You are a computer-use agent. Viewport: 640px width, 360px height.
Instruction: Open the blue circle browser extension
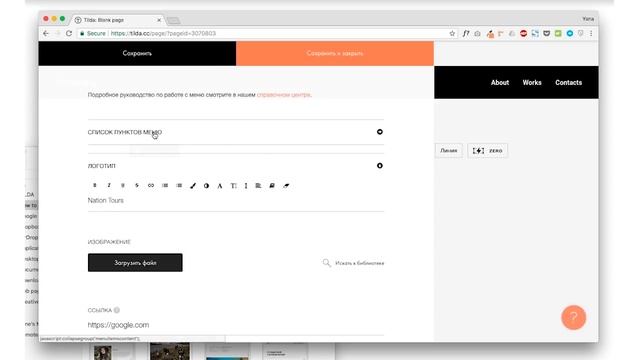pyautogui.click(x=569, y=33)
